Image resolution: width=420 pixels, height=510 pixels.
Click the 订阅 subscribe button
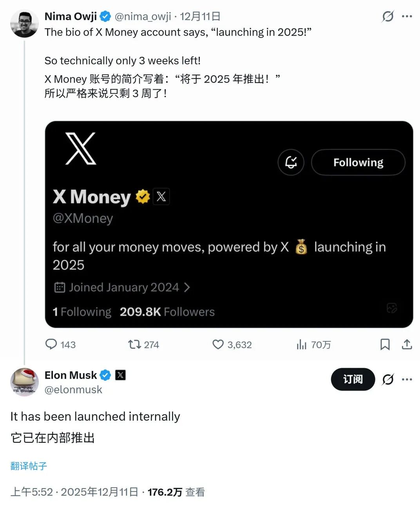[353, 379]
